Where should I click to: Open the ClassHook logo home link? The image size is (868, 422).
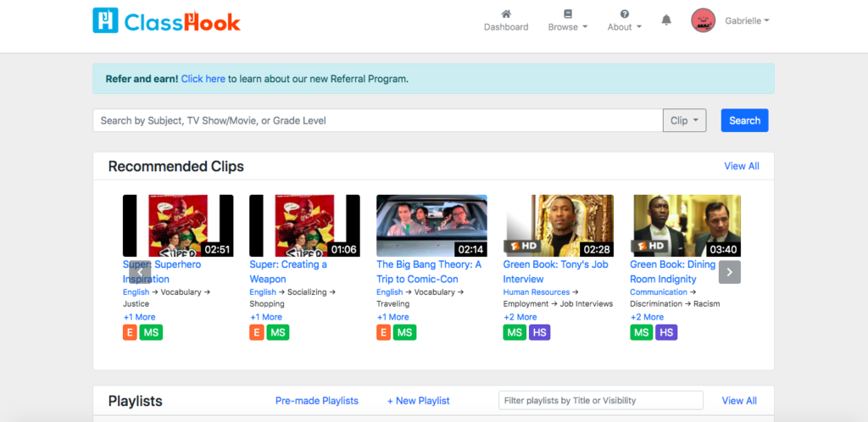point(167,21)
